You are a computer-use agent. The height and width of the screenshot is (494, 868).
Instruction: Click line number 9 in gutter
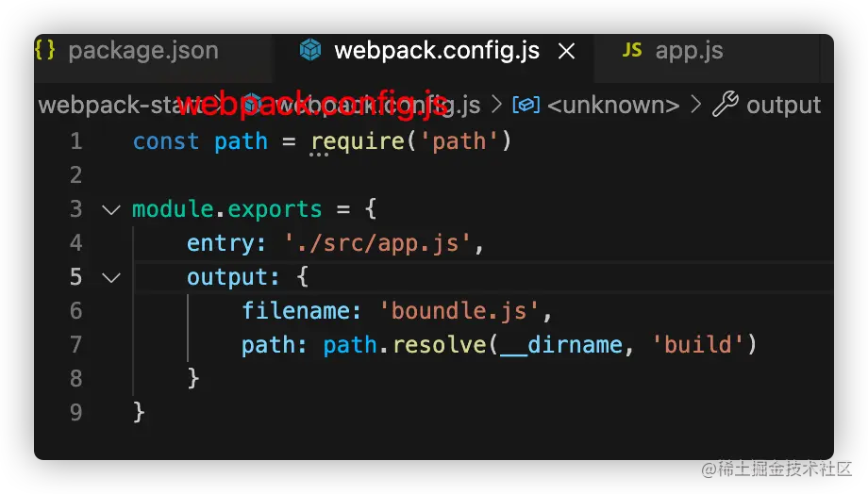[x=75, y=413]
